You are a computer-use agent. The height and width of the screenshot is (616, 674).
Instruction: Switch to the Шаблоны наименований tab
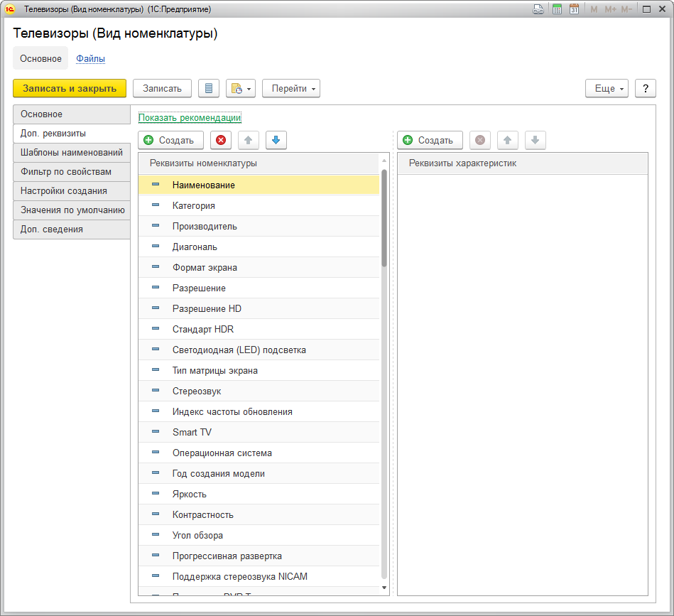72,153
